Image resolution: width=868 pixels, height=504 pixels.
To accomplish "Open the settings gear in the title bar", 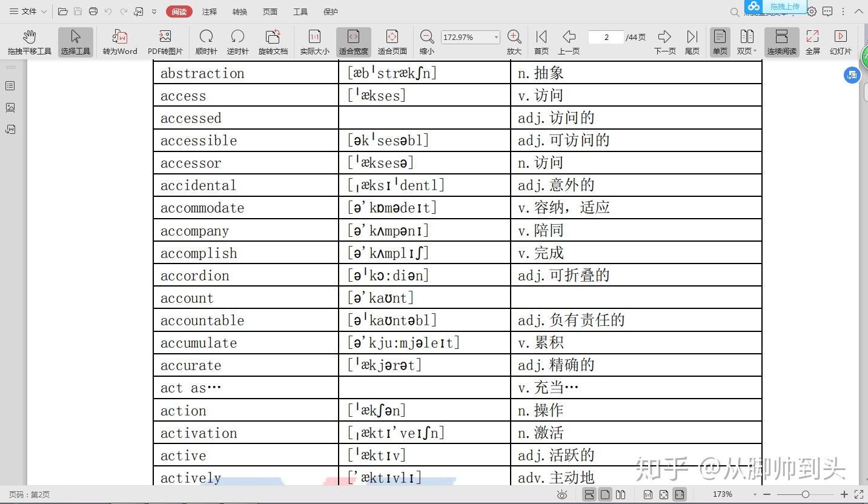I will [812, 12].
